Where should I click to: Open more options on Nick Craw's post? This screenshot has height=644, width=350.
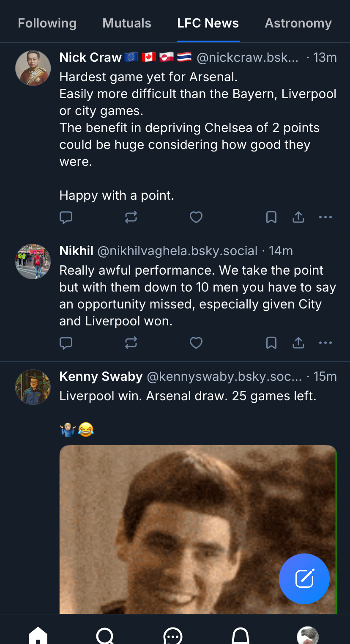click(325, 217)
